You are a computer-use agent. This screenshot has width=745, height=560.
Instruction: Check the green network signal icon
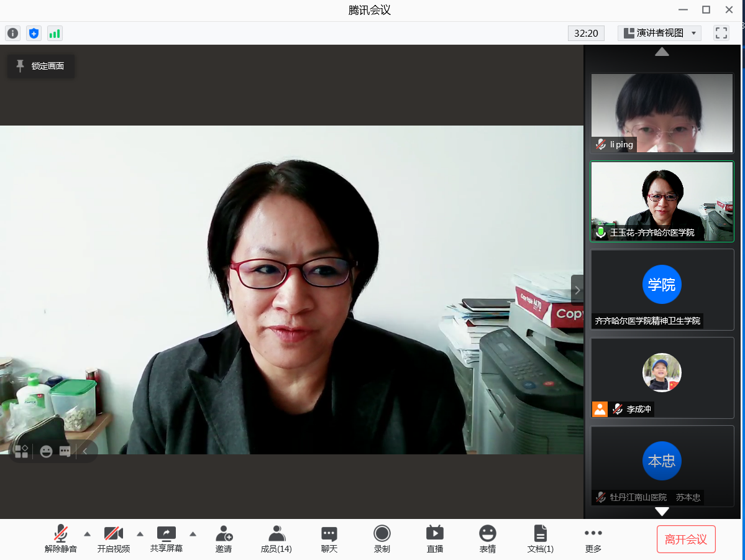(55, 34)
